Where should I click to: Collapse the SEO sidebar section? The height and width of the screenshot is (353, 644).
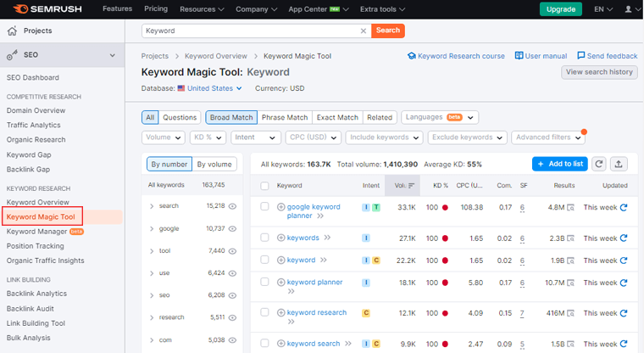tap(112, 55)
